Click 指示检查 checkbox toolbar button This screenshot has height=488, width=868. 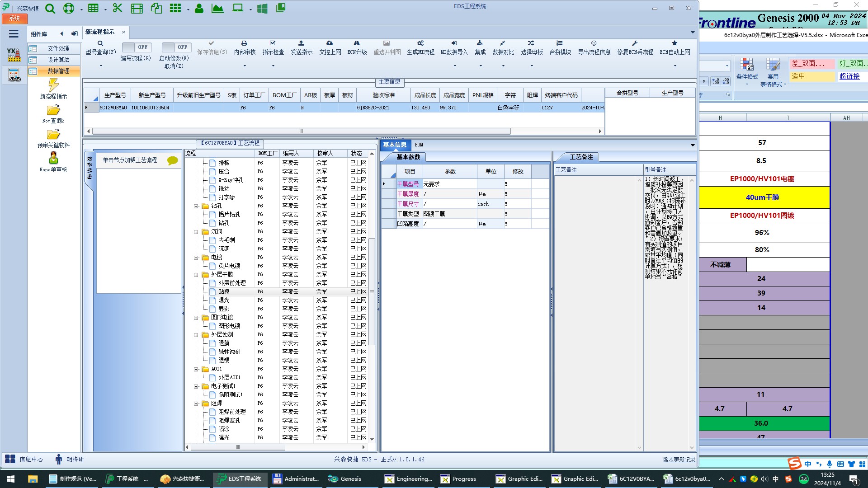[x=273, y=47]
